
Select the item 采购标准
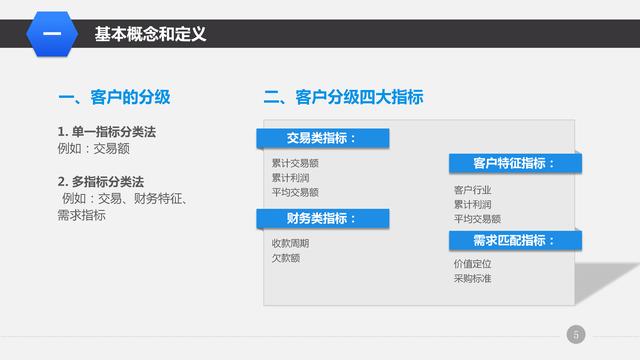click(x=473, y=278)
